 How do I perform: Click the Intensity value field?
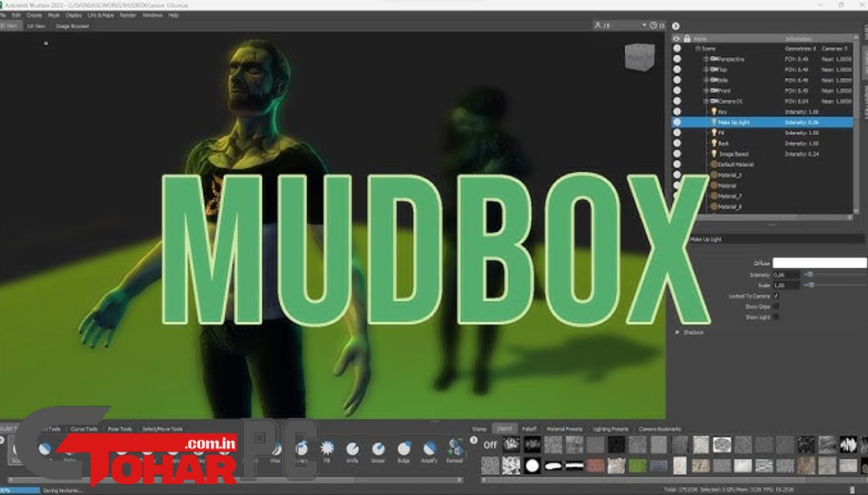[x=786, y=275]
